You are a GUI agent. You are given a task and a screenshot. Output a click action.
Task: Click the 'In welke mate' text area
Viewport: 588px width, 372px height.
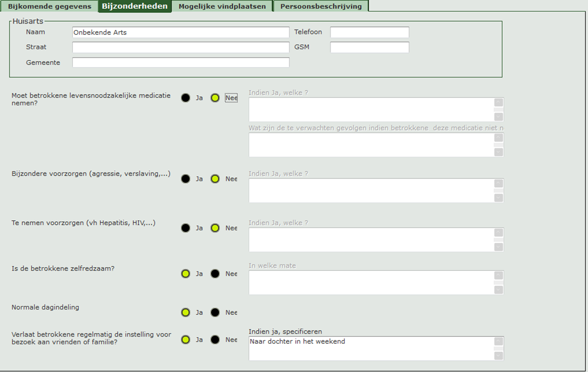(x=370, y=283)
